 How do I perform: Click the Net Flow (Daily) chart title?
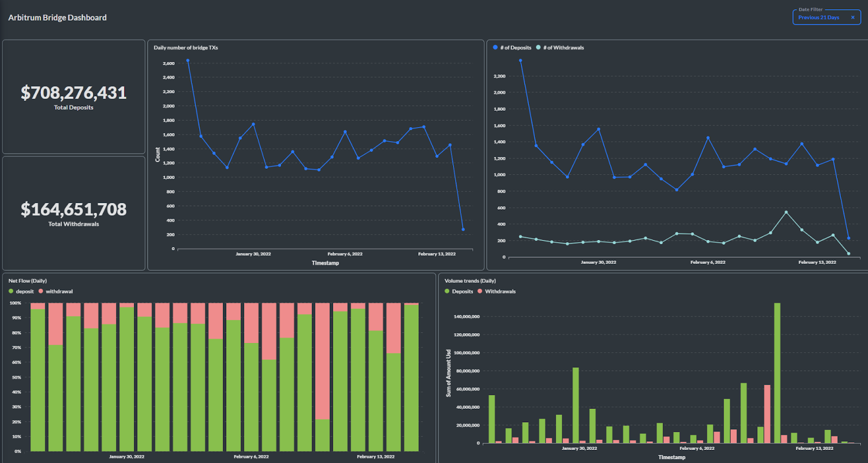tap(28, 281)
